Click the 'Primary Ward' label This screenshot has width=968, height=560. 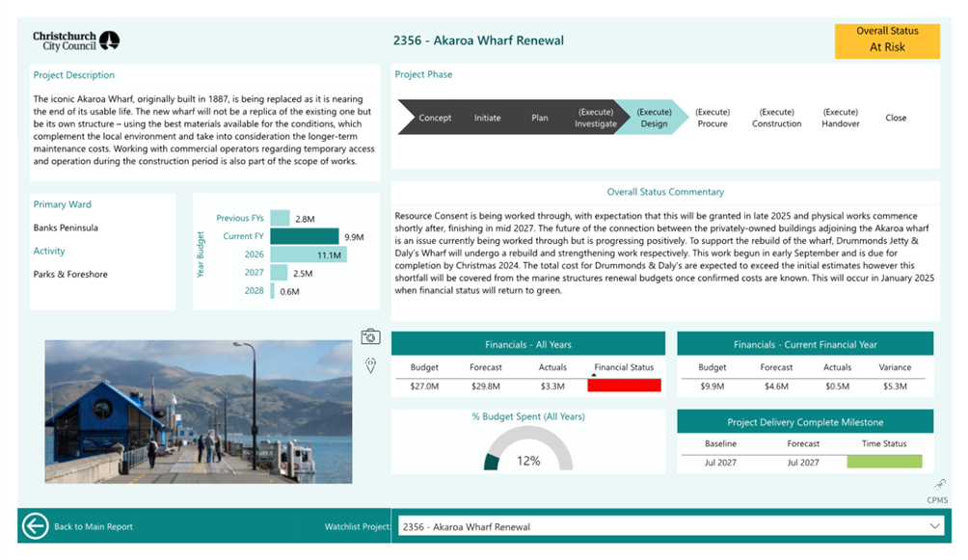[63, 204]
